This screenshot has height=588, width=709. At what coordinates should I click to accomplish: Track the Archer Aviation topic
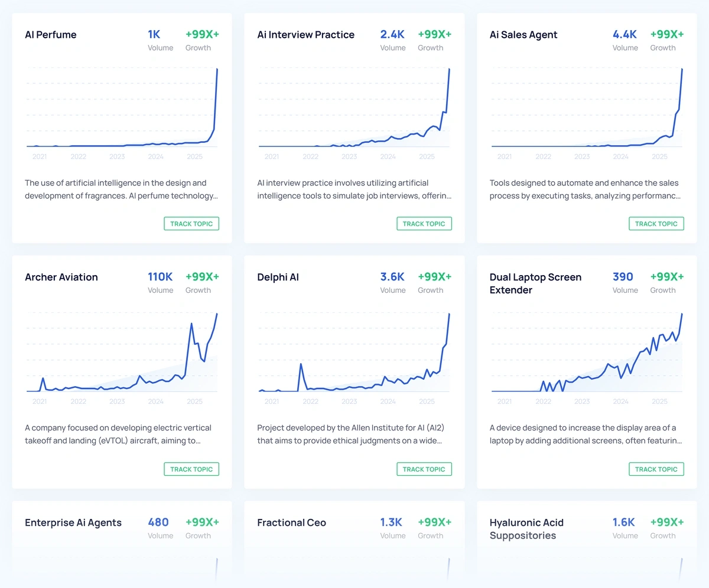point(191,469)
